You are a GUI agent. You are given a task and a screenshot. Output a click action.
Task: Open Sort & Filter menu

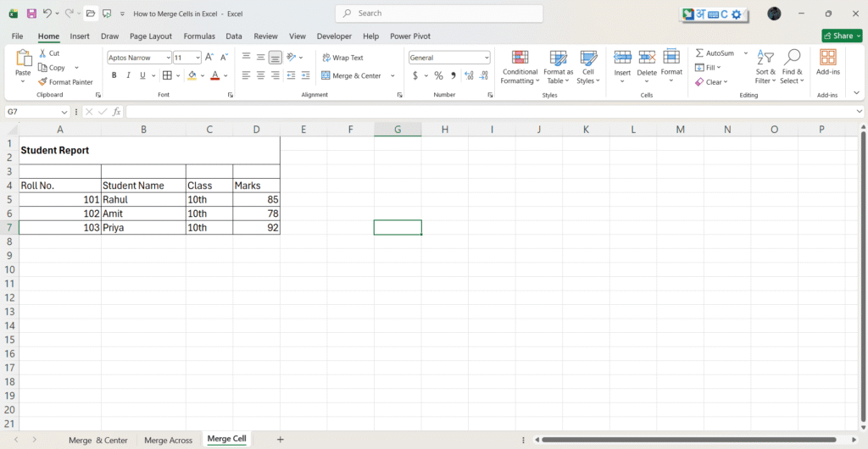(x=765, y=68)
